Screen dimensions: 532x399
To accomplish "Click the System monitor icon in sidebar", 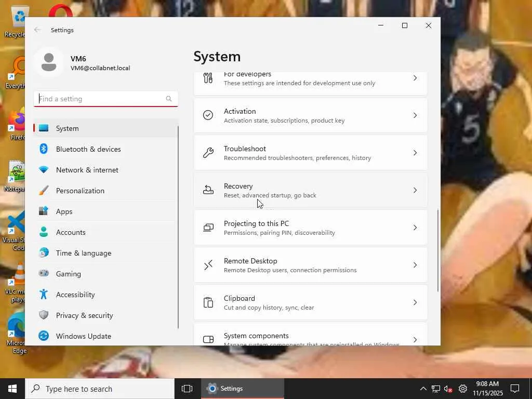I will (x=44, y=128).
